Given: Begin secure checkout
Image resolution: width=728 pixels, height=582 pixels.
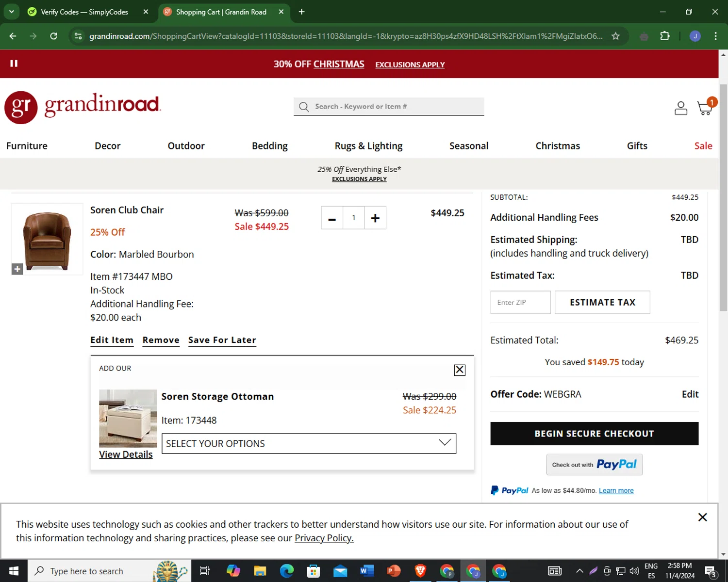Looking at the screenshot, I should click(594, 434).
